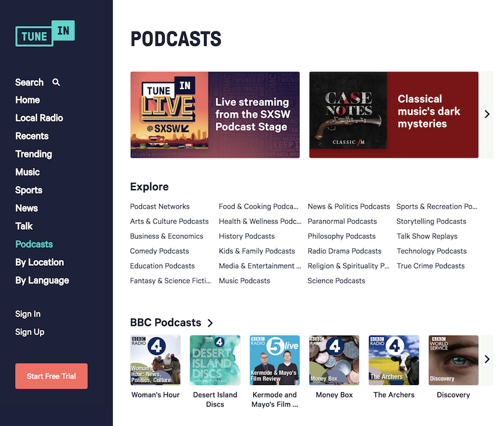Open the SXSW live streaming banner
Viewport: 504px width, 426px height.
215,115
